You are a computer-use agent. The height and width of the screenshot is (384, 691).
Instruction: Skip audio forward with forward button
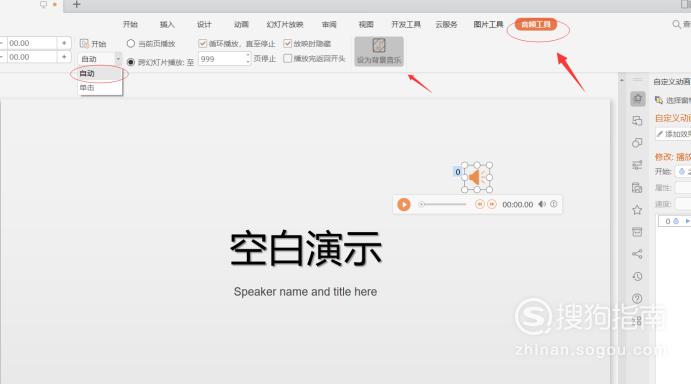(x=492, y=204)
